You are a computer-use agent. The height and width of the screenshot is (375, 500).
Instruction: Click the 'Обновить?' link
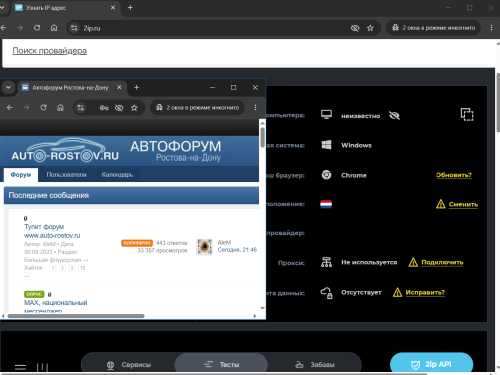tap(454, 175)
